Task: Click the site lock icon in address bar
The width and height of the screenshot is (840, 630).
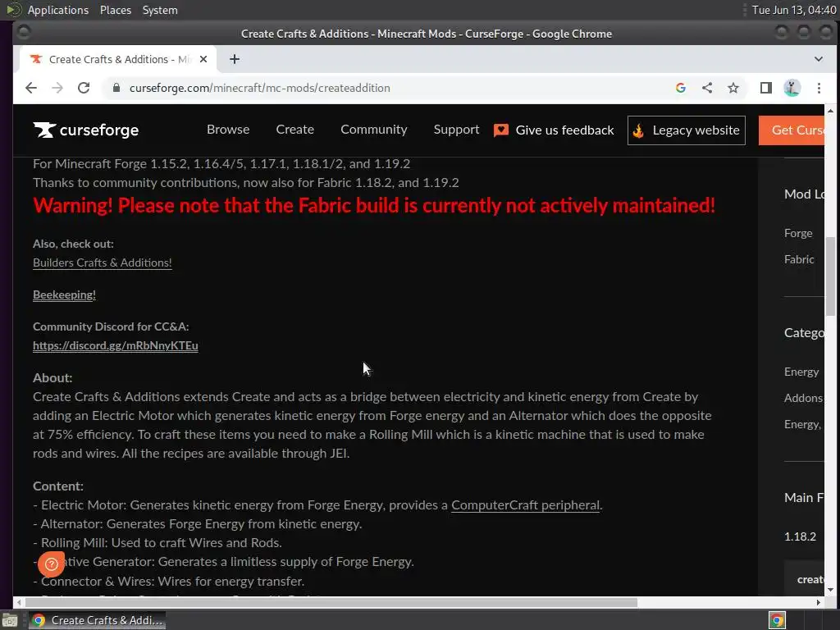Action: (x=116, y=87)
